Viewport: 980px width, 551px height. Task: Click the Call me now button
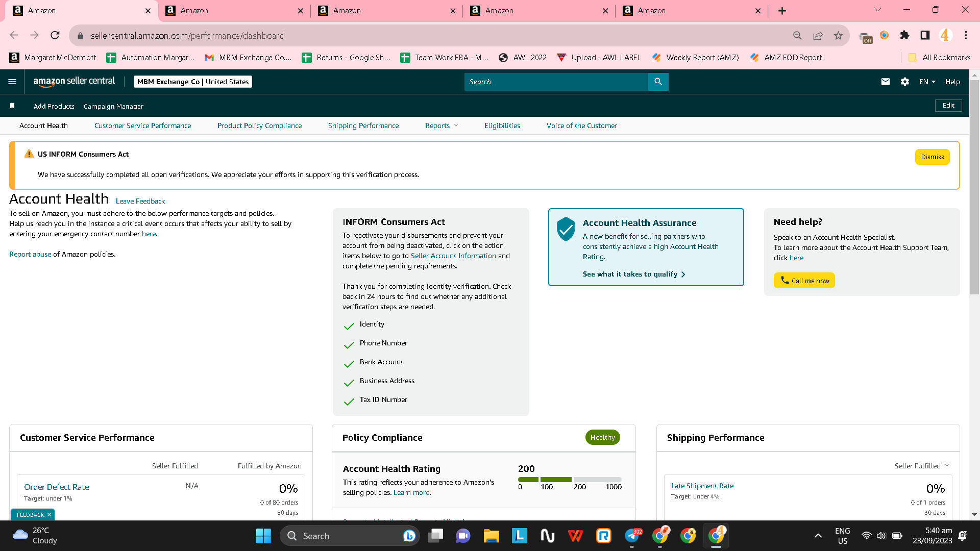(804, 281)
